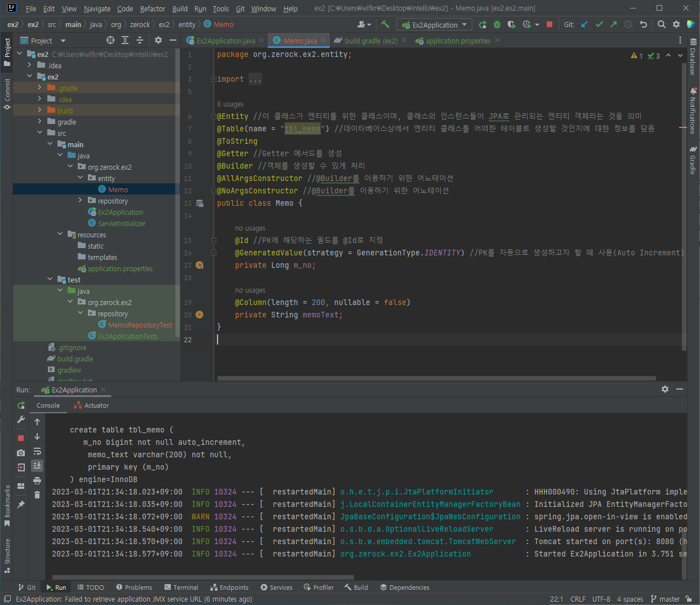Unfold the collapsed import block
This screenshot has height=605, width=700.
(x=214, y=79)
